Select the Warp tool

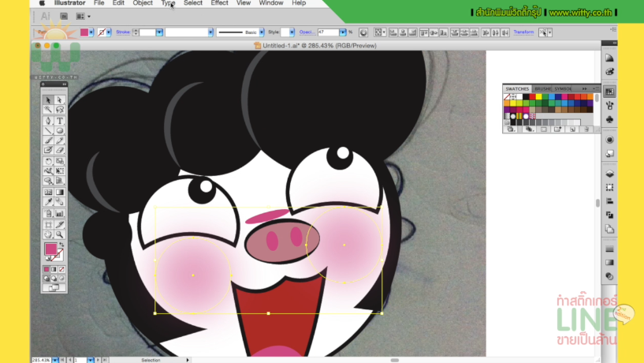[48, 171]
